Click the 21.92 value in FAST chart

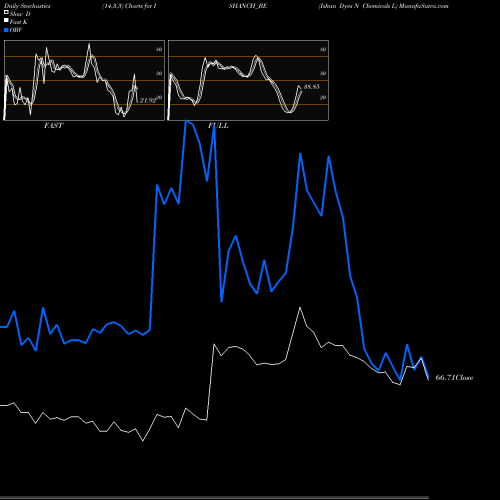pyautogui.click(x=148, y=100)
